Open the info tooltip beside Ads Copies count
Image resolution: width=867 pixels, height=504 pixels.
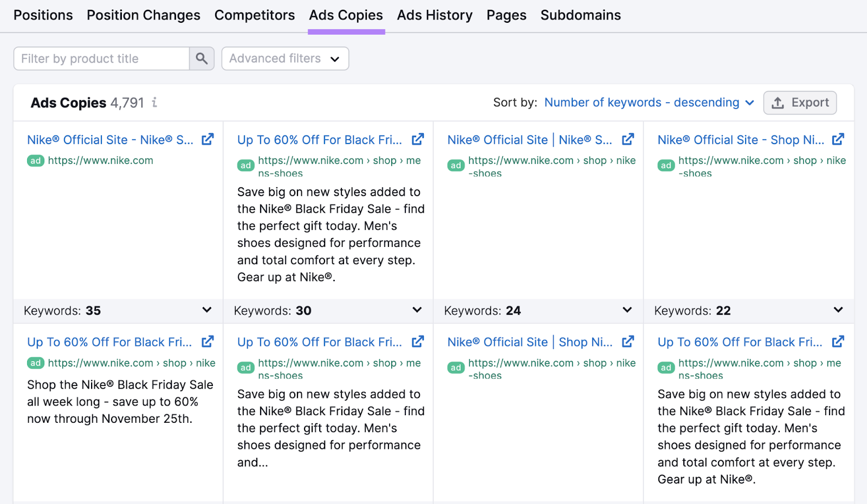(155, 103)
